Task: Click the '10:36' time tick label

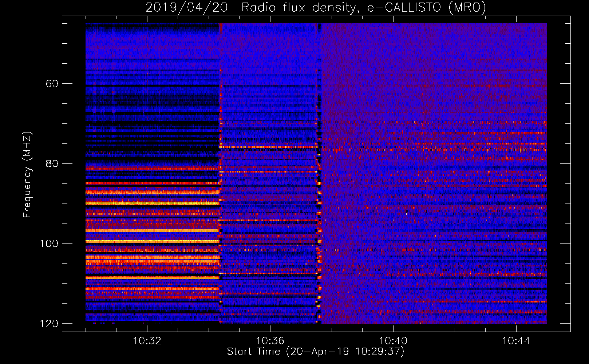Action: [270, 341]
